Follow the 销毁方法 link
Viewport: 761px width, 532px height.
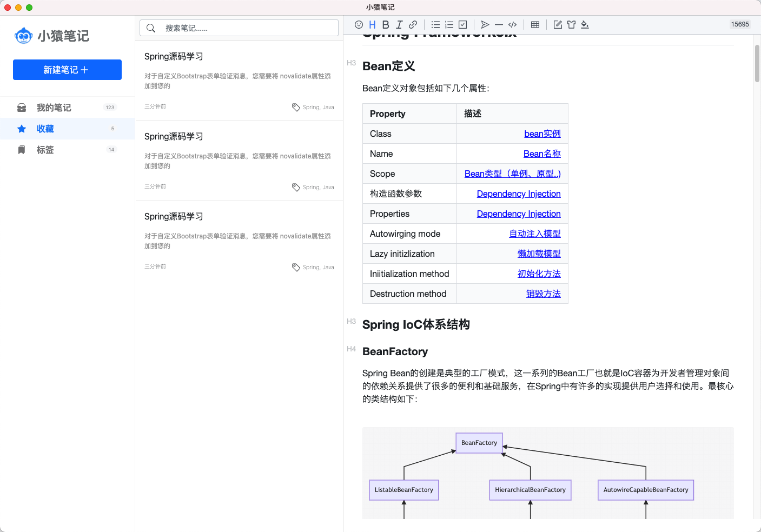click(x=544, y=294)
